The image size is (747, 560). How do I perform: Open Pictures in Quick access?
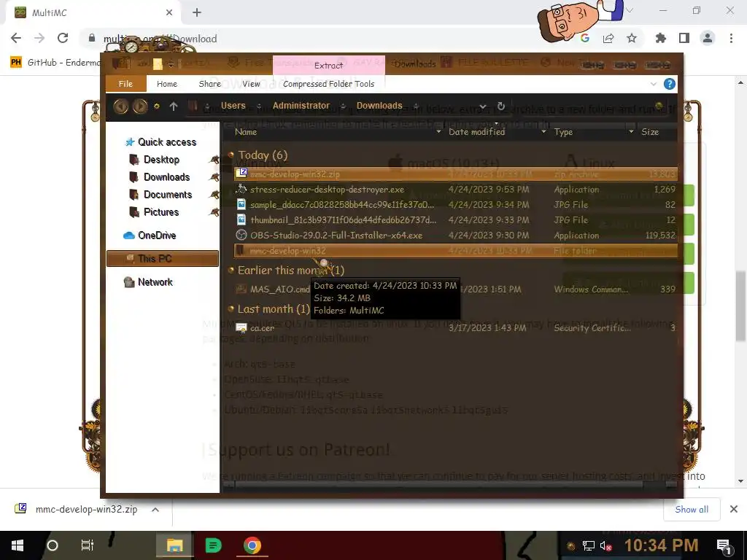[161, 212]
